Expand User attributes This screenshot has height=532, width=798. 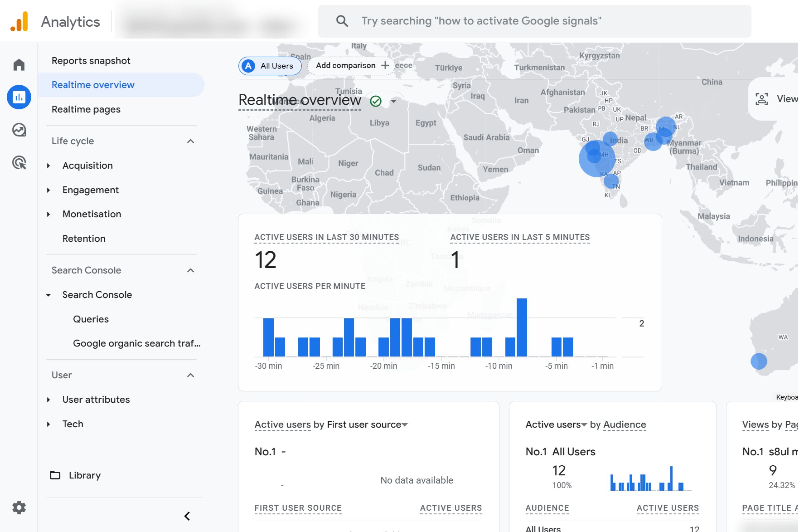pos(48,400)
